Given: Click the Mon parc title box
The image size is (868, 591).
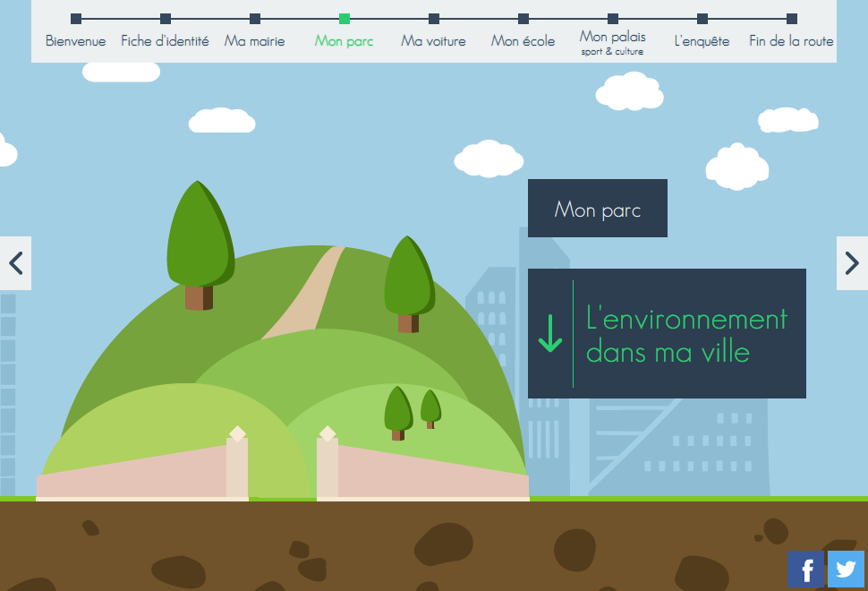Looking at the screenshot, I should click(x=598, y=209).
